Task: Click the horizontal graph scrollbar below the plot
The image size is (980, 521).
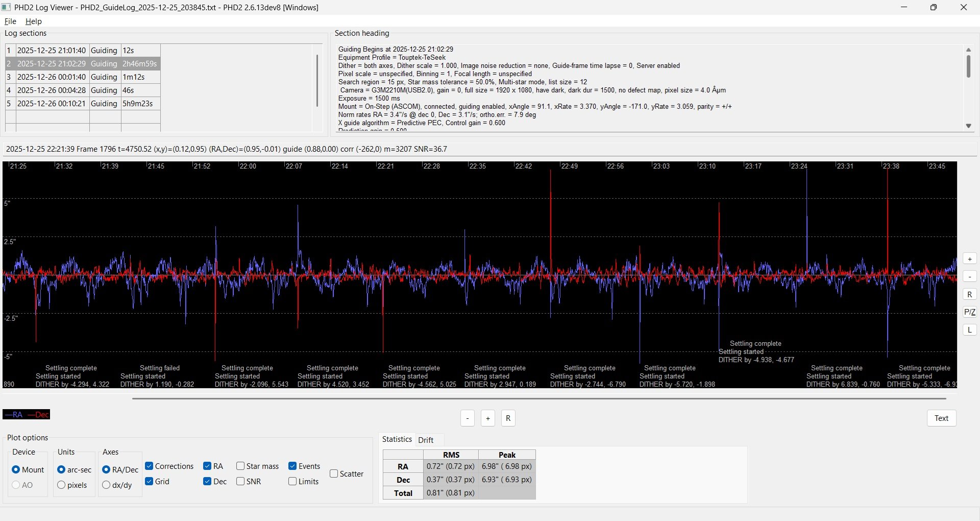Action: [539, 398]
